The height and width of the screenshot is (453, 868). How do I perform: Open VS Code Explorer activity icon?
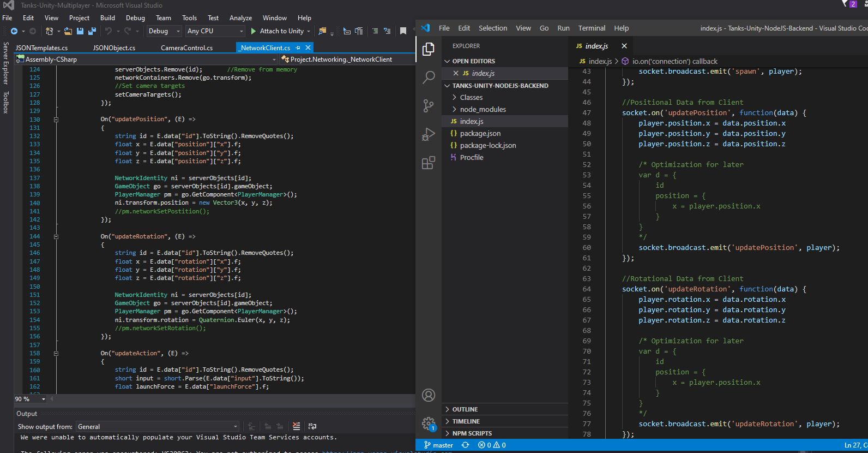click(x=429, y=49)
